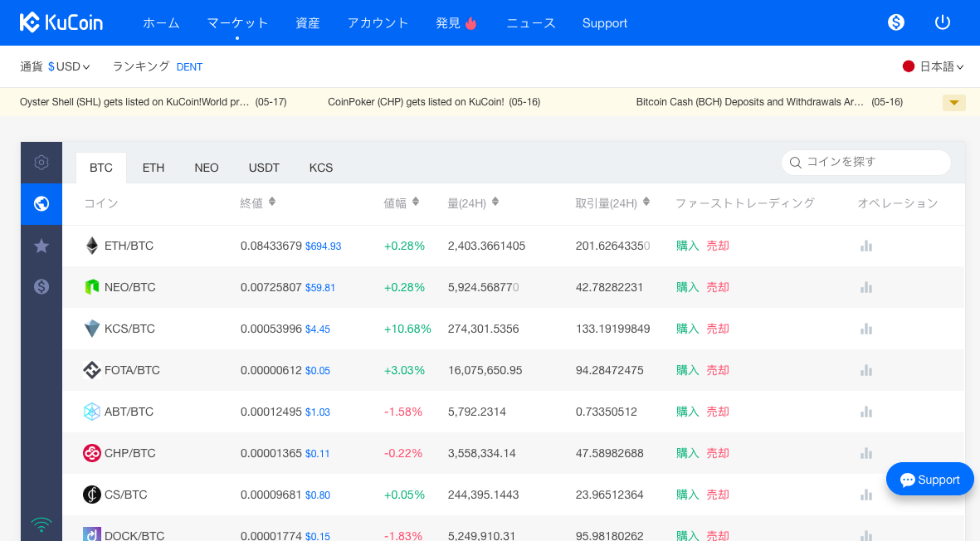Click the CHP coin icon
Screen dimensions: 980x541
click(92, 453)
